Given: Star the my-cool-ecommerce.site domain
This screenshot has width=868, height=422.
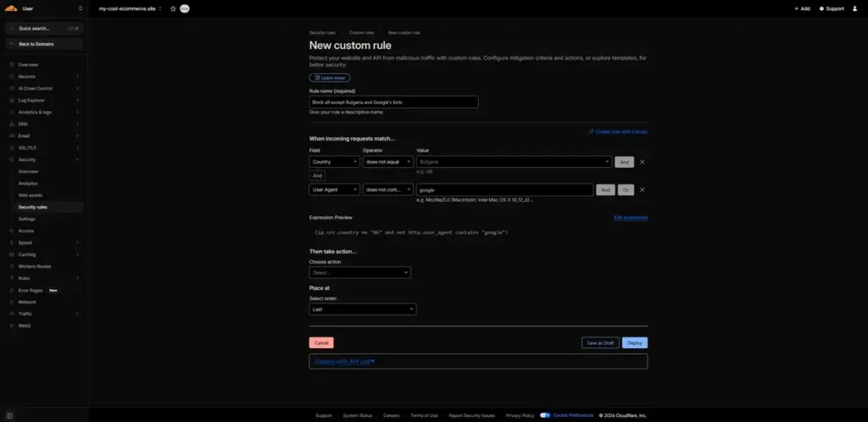Looking at the screenshot, I should pyautogui.click(x=173, y=8).
